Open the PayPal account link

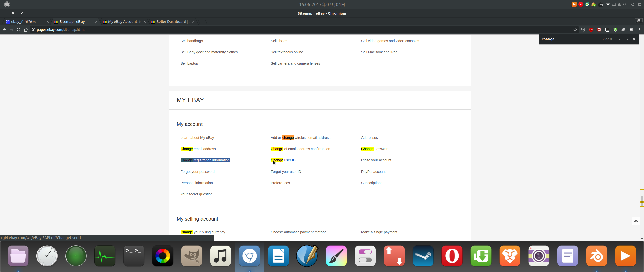[373, 172]
